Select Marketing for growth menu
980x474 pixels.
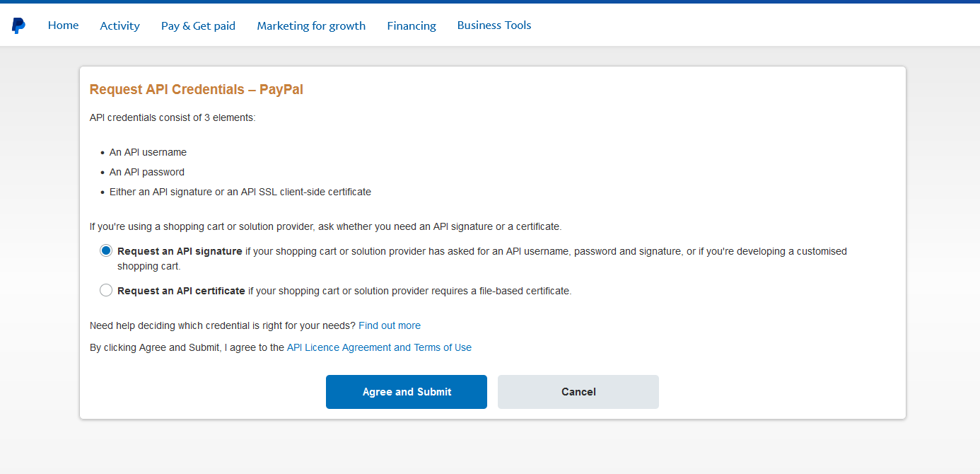(311, 25)
